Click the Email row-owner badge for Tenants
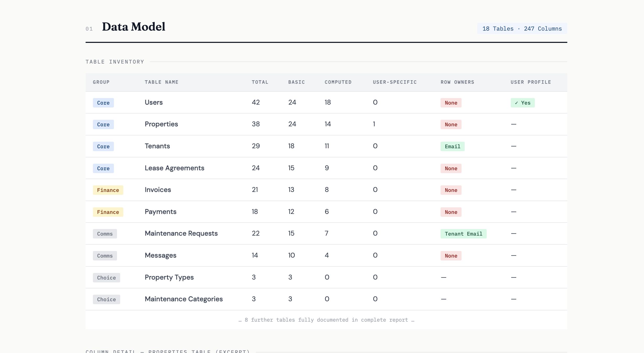The height and width of the screenshot is (353, 644). click(x=452, y=146)
